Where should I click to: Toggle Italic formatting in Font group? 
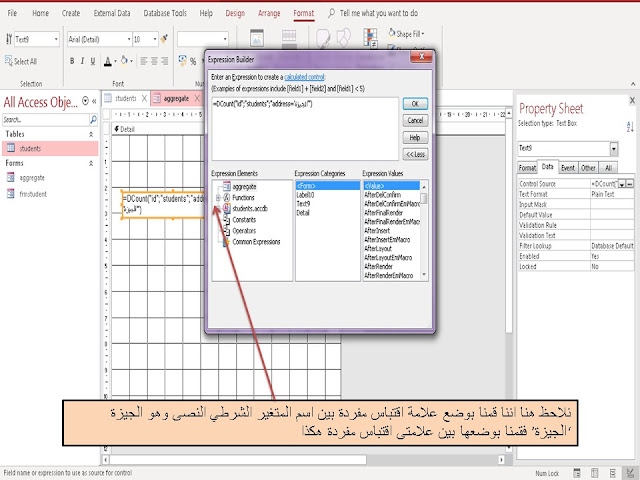[x=82, y=61]
